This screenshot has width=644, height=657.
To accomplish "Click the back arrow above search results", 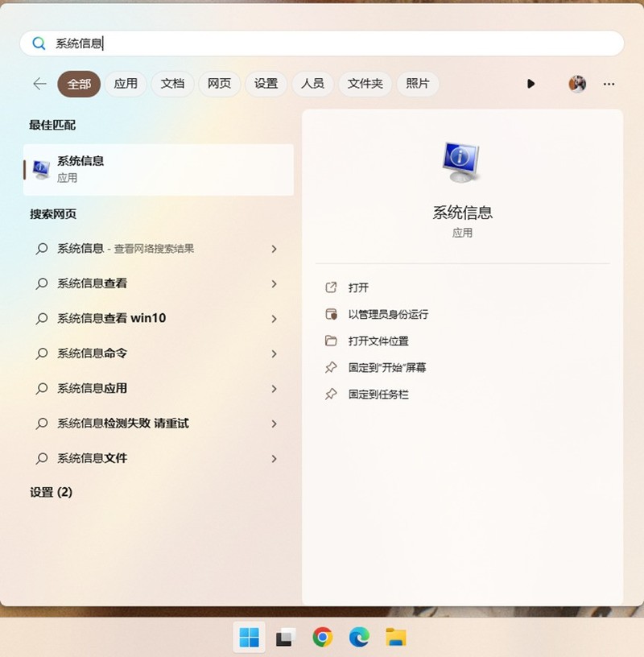I will point(39,84).
